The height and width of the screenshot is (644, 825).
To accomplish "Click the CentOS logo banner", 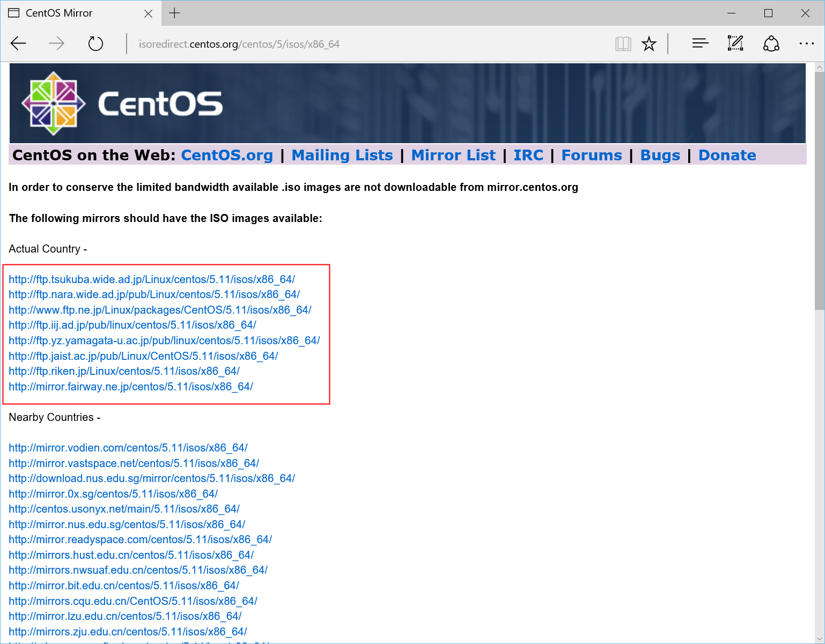I will (x=407, y=103).
